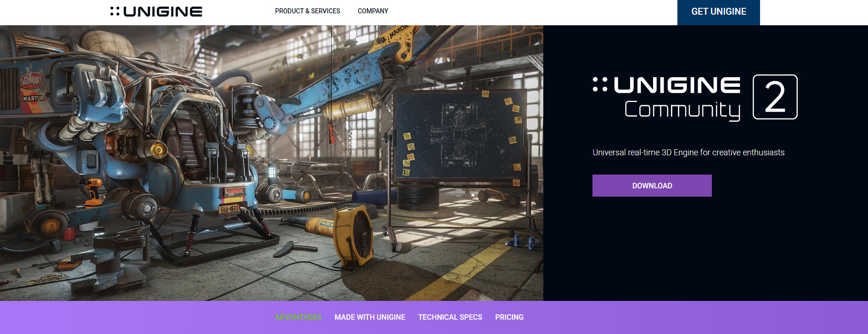The image size is (868, 334).
Task: Click the four-dot emblem beside the large UNIGINE logo
Action: pos(600,85)
